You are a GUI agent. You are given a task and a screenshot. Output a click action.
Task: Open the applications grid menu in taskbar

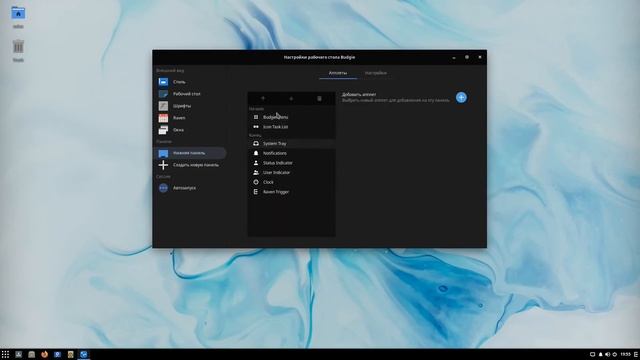pos(5,354)
